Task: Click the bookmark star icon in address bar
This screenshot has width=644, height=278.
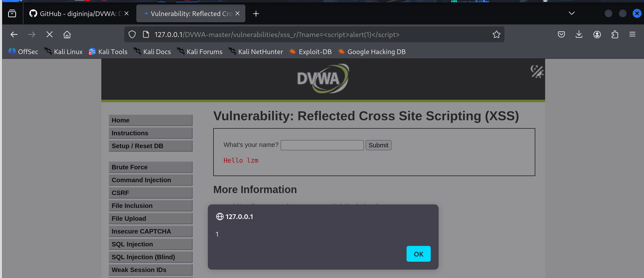Action: (x=496, y=35)
